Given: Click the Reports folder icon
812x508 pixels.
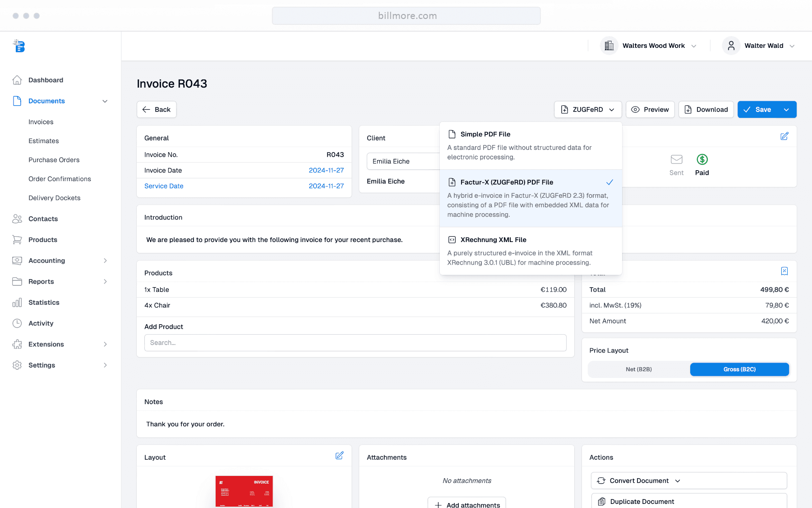Looking at the screenshot, I should (x=17, y=281).
